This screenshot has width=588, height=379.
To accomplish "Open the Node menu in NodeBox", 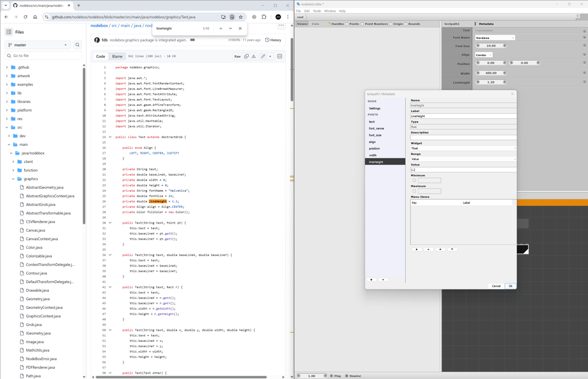I will point(317,11).
